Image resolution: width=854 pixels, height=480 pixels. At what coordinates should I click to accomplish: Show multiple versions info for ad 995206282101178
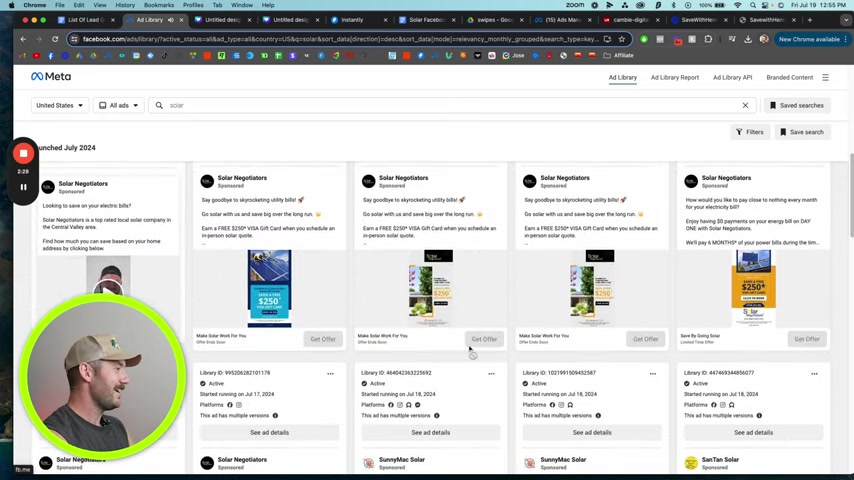pos(275,416)
